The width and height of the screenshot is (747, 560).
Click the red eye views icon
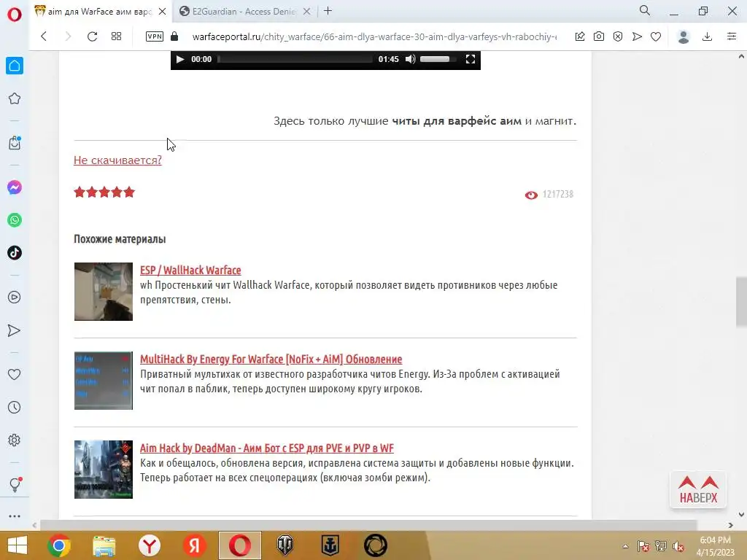531,195
